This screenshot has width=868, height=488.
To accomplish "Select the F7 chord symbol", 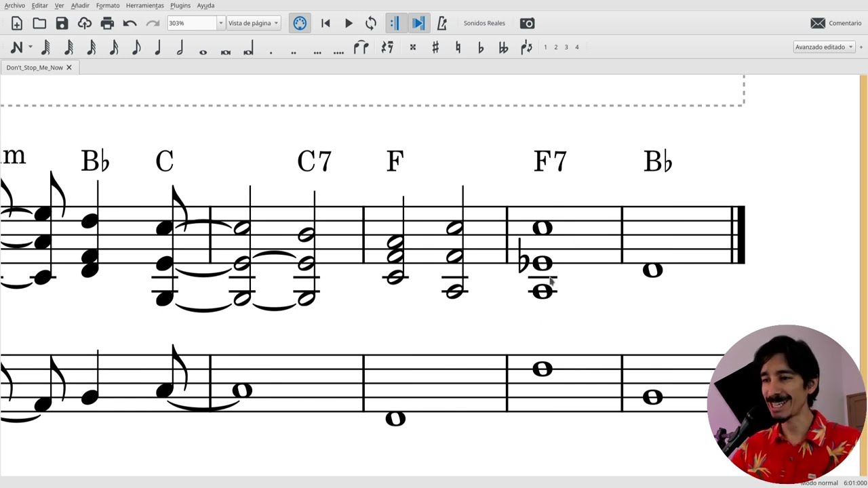I will click(550, 162).
